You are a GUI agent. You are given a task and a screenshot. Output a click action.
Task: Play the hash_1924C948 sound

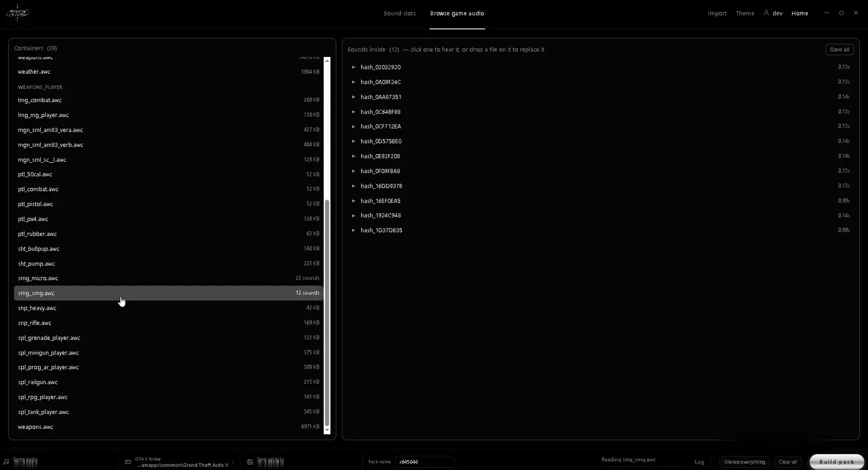coord(354,215)
